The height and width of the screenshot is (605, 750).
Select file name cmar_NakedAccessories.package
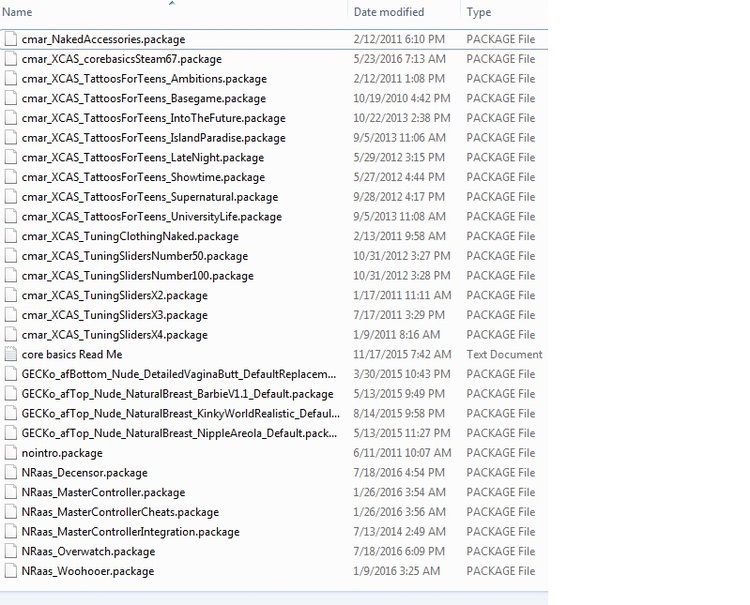click(103, 39)
